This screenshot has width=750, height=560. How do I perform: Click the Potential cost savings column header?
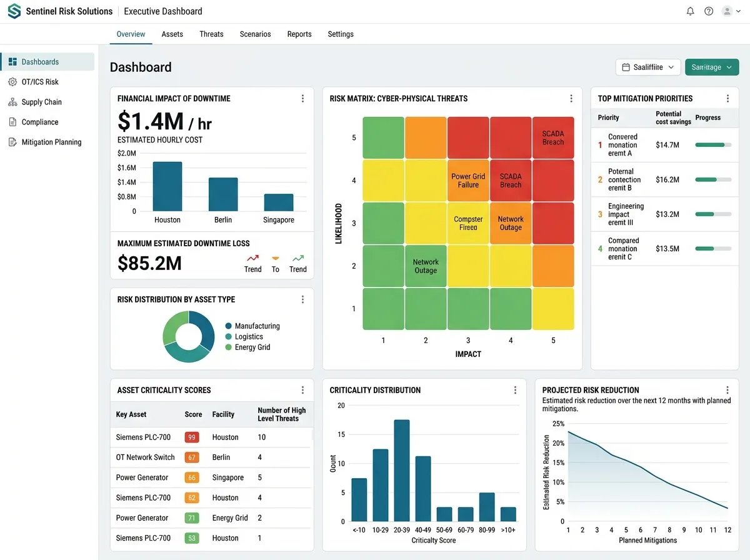point(673,117)
